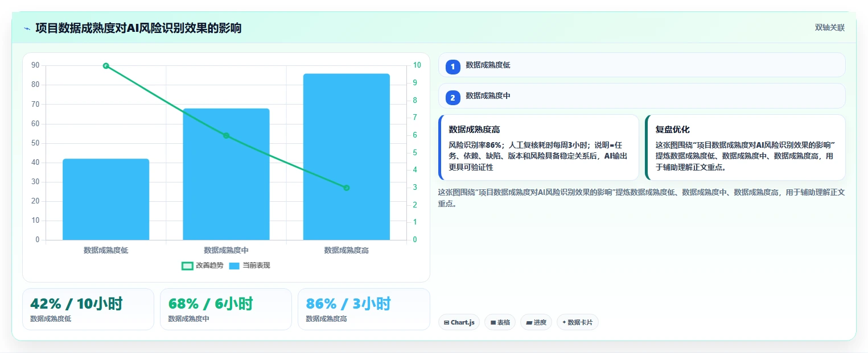Click the left axis value 90

point(35,65)
